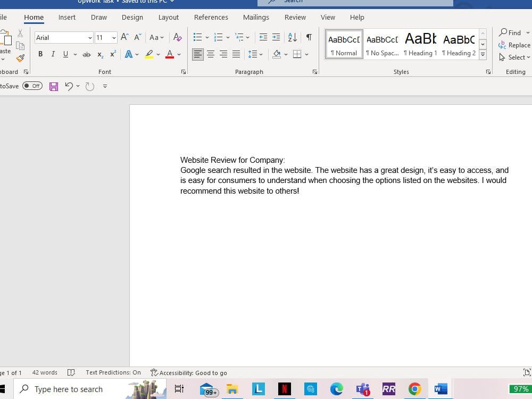Insert a numbered list

point(219,37)
